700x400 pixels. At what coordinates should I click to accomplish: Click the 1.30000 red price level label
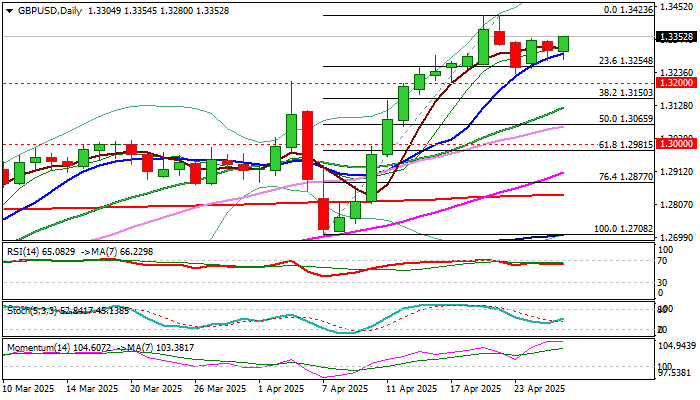click(676, 144)
